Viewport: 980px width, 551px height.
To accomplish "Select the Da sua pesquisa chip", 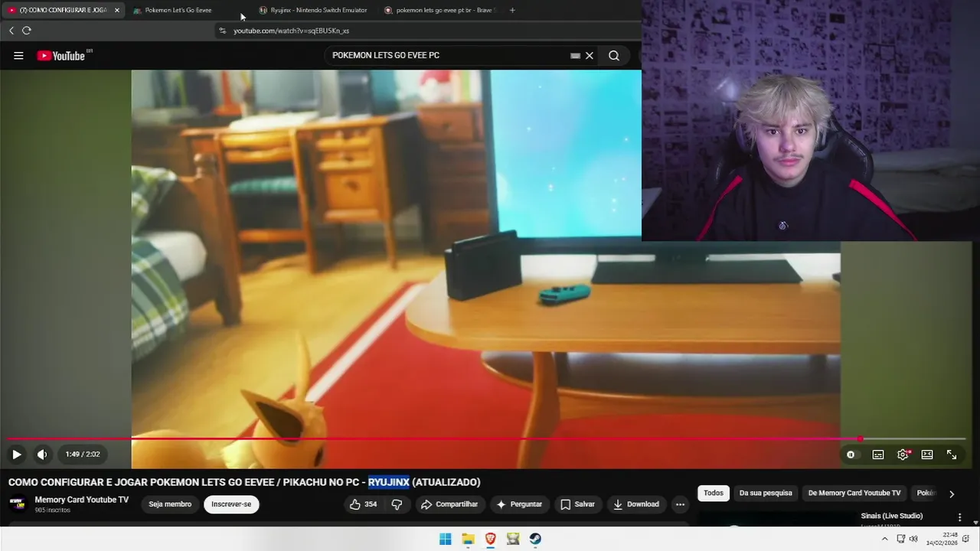I will click(766, 493).
